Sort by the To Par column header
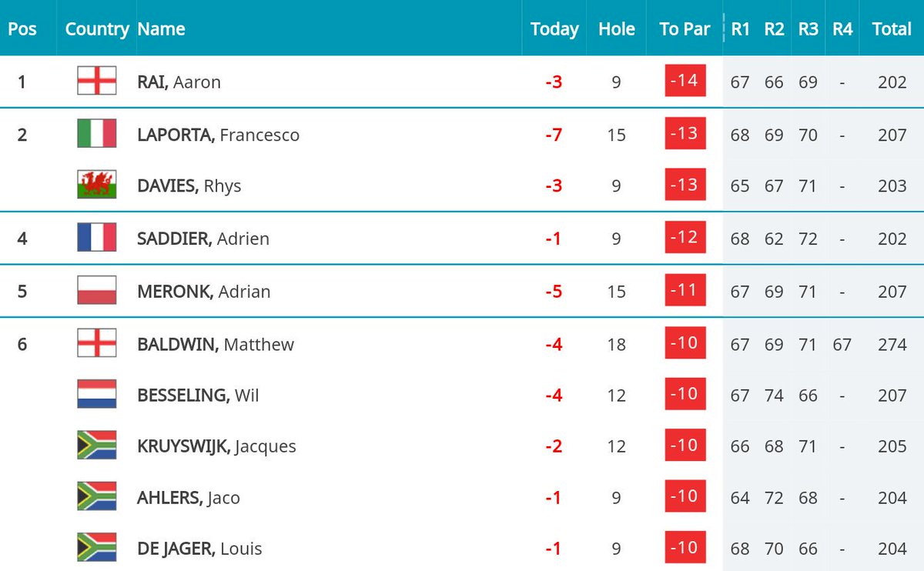This screenshot has width=924, height=571. coord(685,29)
